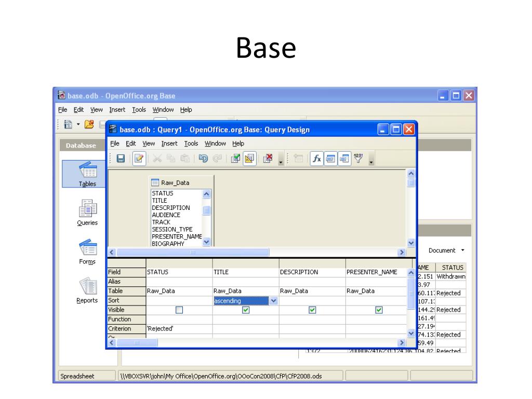Select TRACK field in Raw_Data list
Screen dimensions: 532x399
pos(161,222)
